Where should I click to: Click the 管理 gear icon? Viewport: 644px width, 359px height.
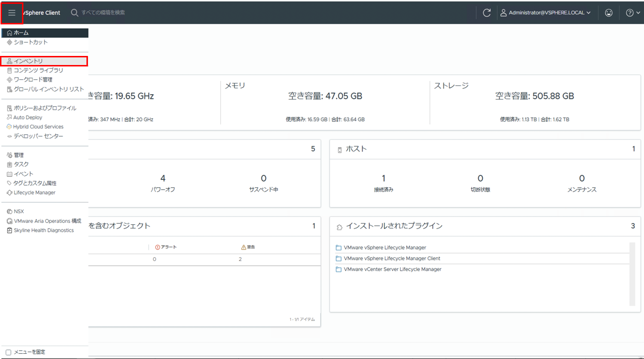pyautogui.click(x=10, y=155)
